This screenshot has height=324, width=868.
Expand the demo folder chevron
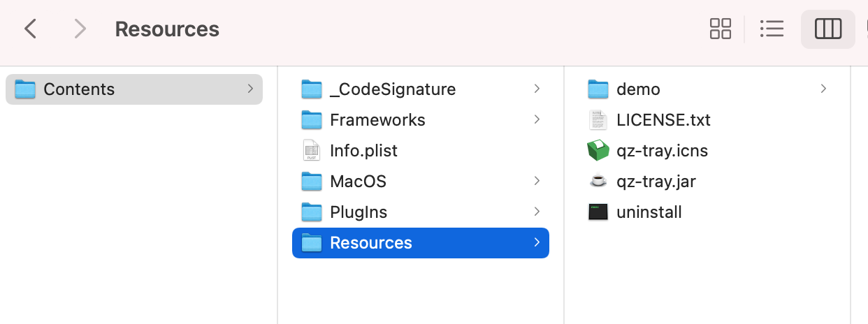823,89
